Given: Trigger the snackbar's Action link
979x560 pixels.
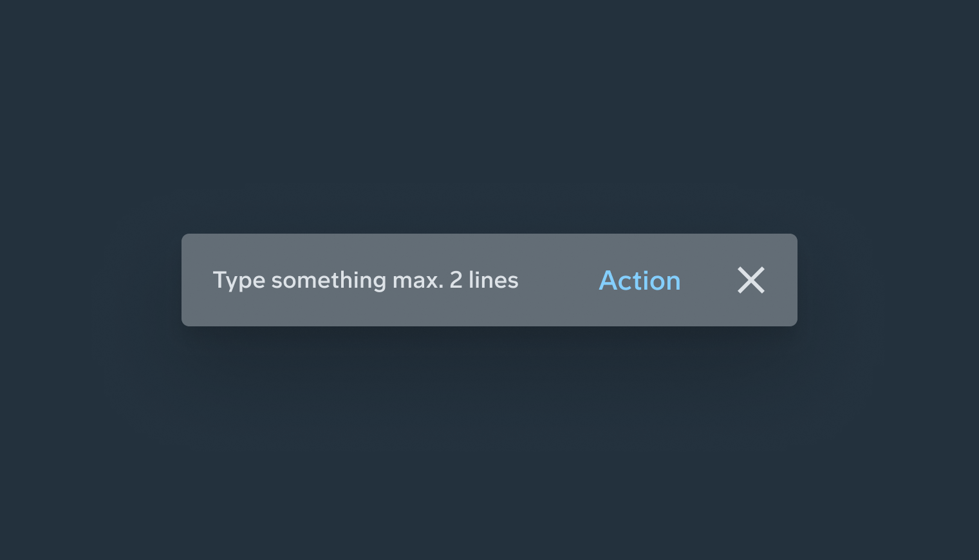Looking at the screenshot, I should (x=639, y=281).
